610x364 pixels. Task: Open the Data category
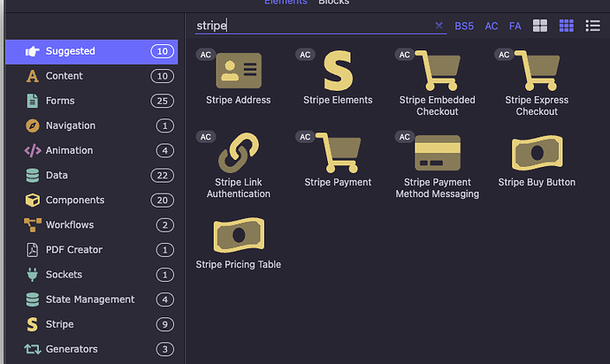click(x=91, y=176)
